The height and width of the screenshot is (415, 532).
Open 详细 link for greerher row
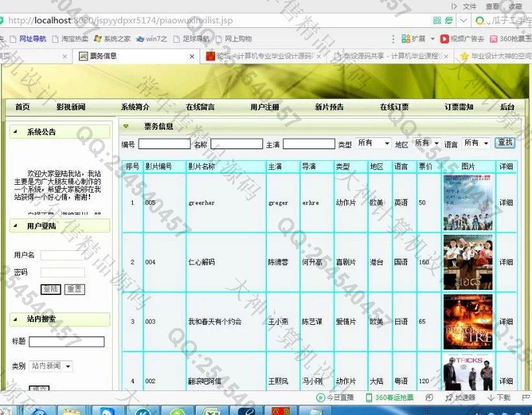click(x=506, y=203)
